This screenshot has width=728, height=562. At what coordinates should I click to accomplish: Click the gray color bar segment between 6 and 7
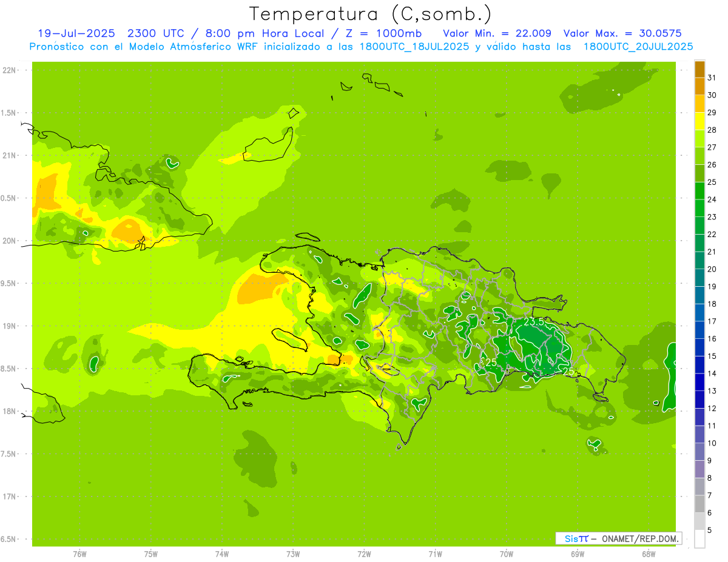point(699,504)
